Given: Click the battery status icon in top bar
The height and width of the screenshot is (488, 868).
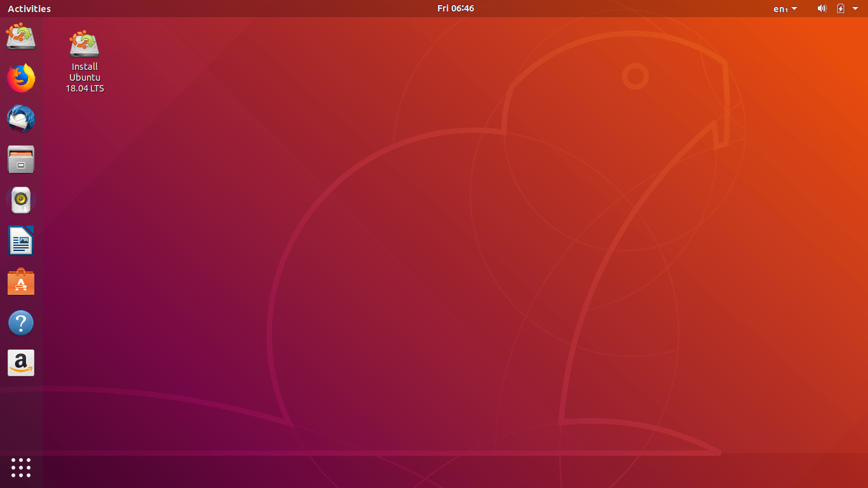Looking at the screenshot, I should (x=841, y=8).
